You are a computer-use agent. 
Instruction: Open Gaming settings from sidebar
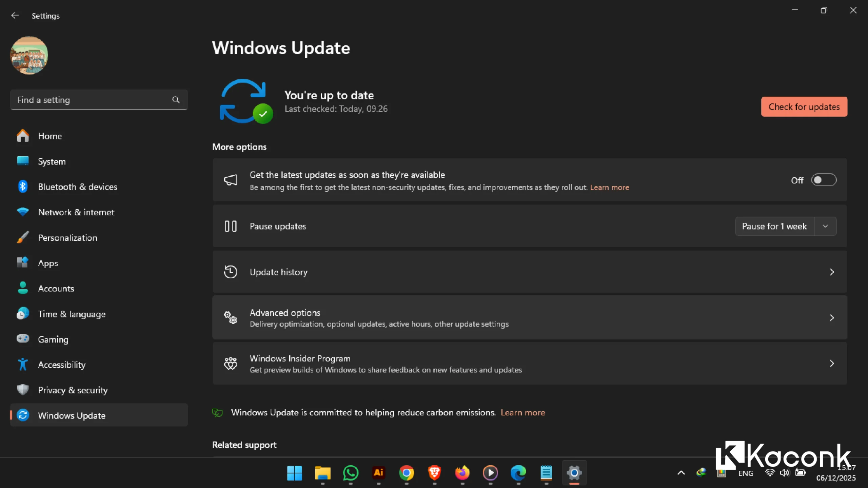53,339
